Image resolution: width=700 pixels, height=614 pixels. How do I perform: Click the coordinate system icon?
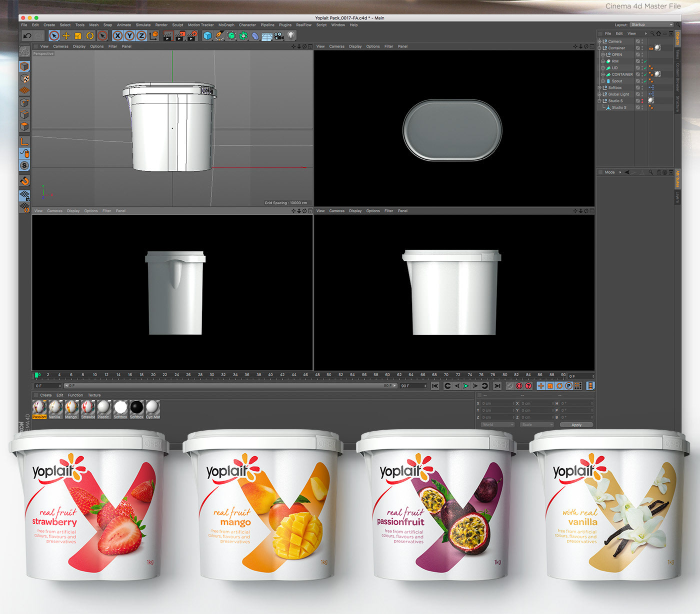coord(153,35)
